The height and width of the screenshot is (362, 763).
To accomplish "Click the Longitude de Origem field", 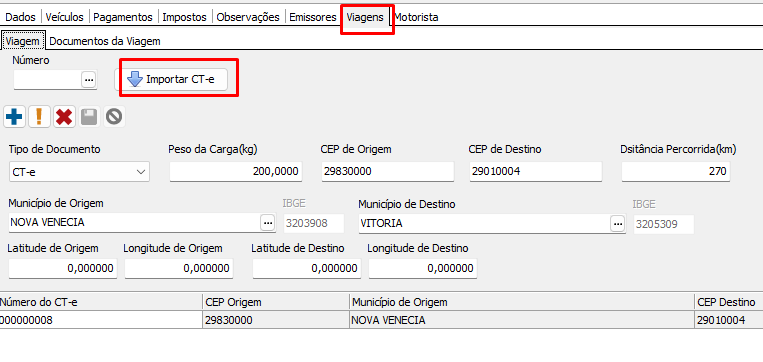I will pyautogui.click(x=179, y=269).
